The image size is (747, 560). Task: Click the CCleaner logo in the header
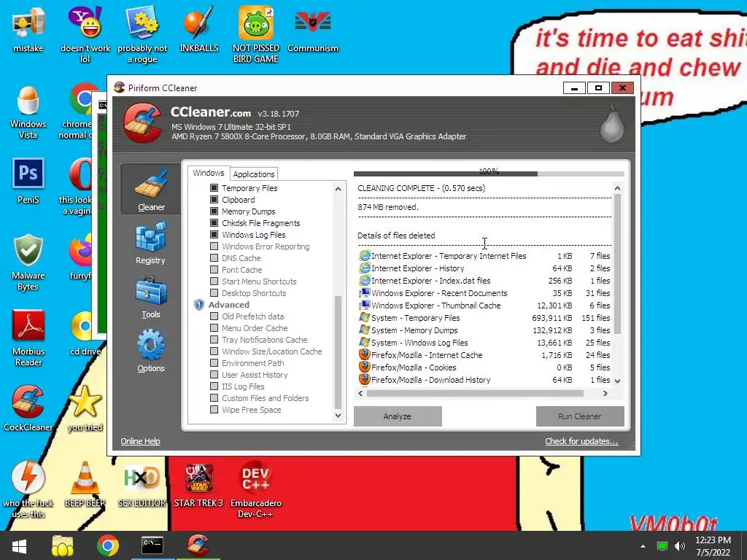(142, 123)
